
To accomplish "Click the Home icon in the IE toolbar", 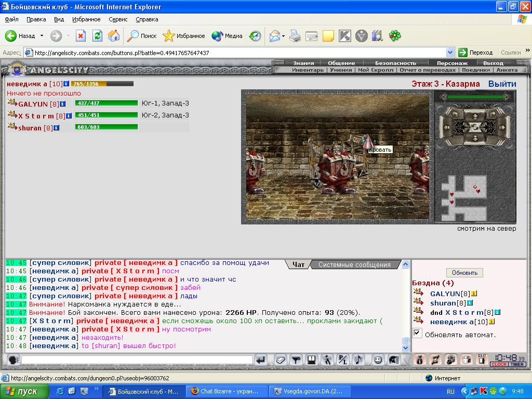I will (x=114, y=36).
